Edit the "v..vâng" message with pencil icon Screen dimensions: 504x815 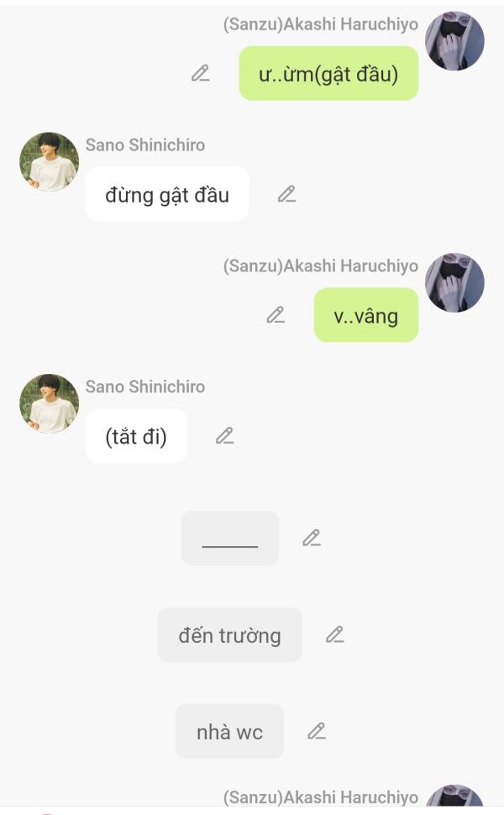pyautogui.click(x=276, y=314)
